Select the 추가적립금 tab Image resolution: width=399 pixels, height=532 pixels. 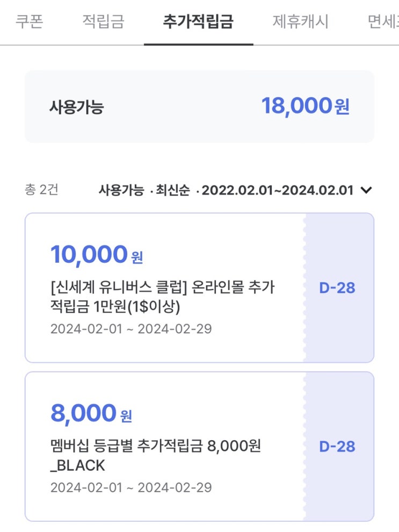(x=198, y=21)
